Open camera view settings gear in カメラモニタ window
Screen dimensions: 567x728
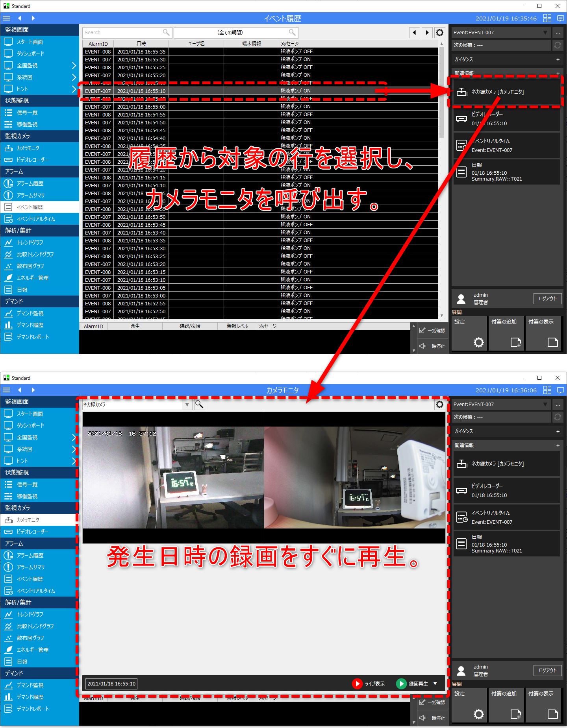click(440, 405)
